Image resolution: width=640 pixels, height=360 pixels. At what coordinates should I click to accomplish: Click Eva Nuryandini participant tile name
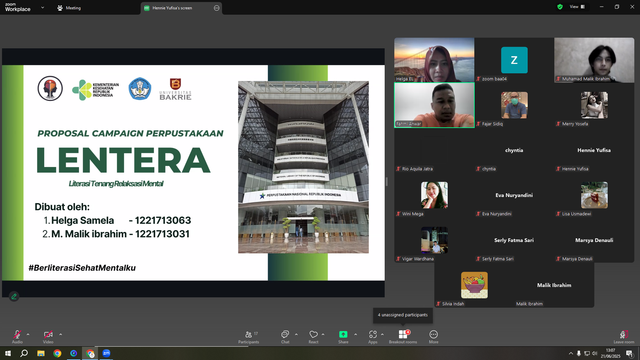tap(514, 195)
